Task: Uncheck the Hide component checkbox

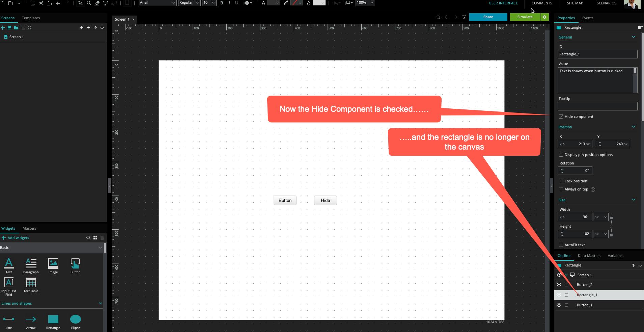Action: click(561, 117)
